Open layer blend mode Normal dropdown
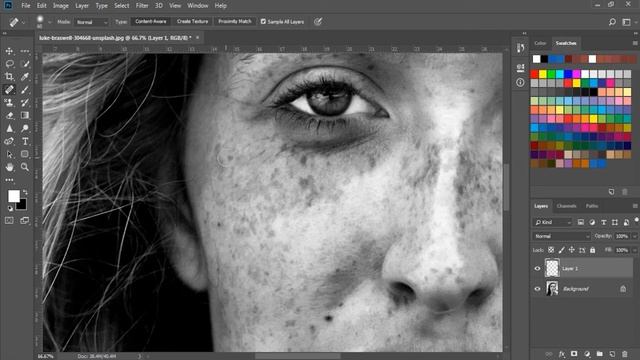The image size is (640, 360). click(x=562, y=236)
